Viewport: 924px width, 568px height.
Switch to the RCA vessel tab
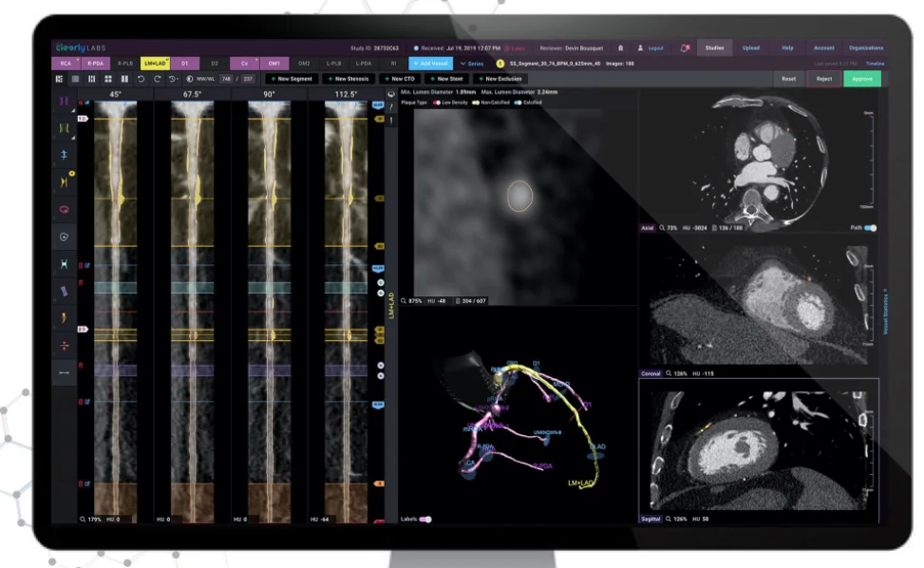66,63
